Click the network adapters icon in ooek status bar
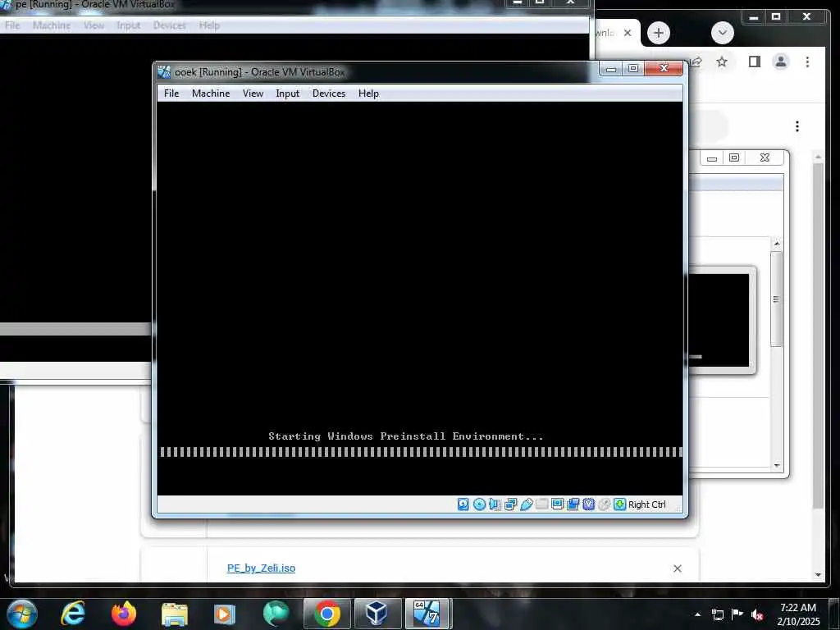Viewport: 840px width, 630px height. pyautogui.click(x=510, y=504)
